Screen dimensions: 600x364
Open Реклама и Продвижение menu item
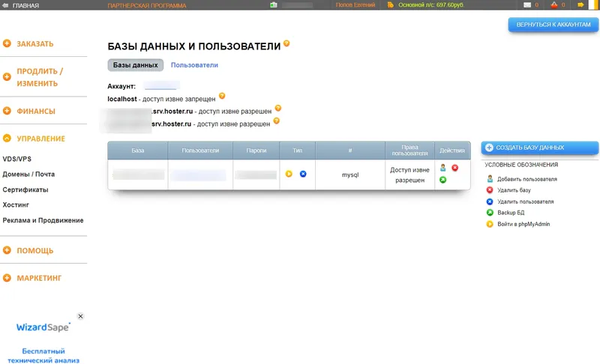point(43,220)
